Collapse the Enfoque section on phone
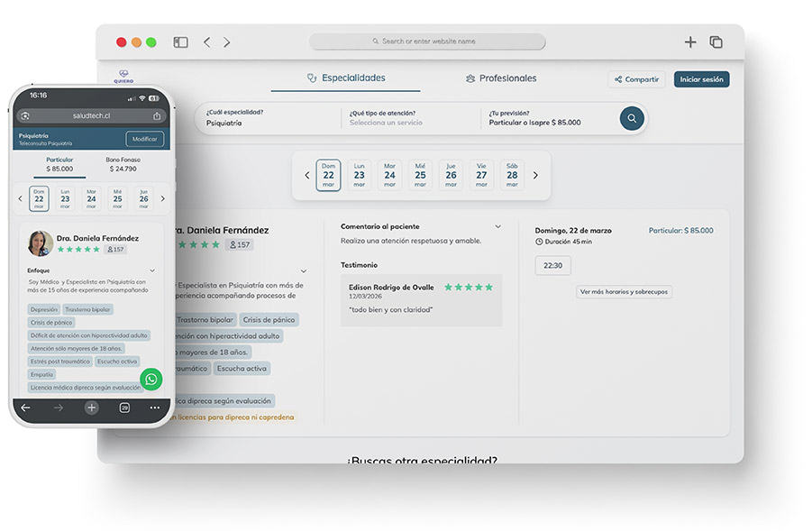 point(151,270)
